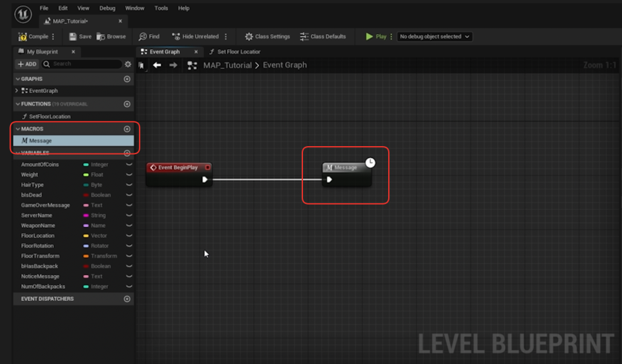Click ADD button in My Blueprint
Screen dimensions: 622x364
click(27, 64)
